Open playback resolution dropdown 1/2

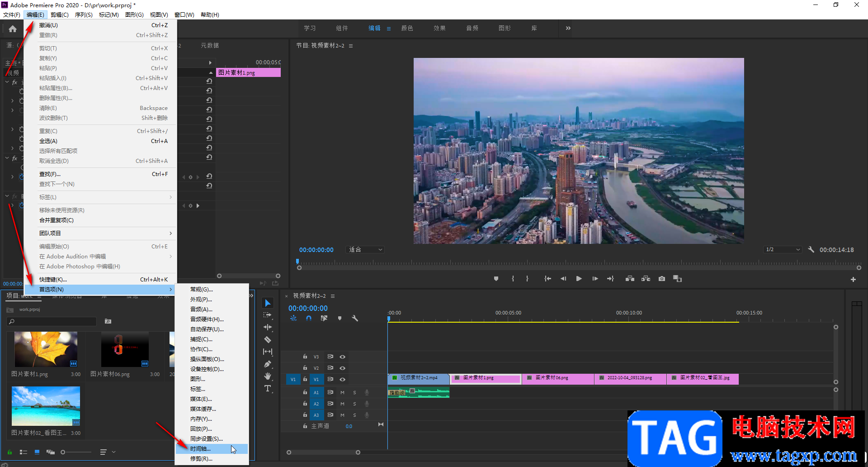[783, 250]
